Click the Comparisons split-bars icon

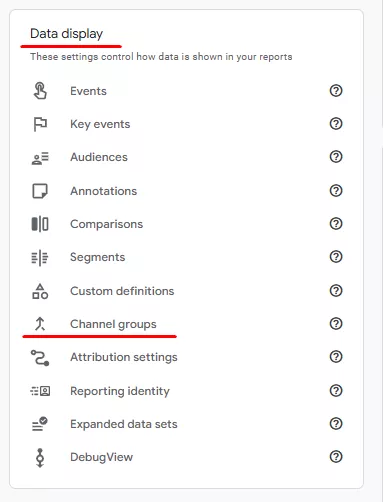click(x=40, y=224)
